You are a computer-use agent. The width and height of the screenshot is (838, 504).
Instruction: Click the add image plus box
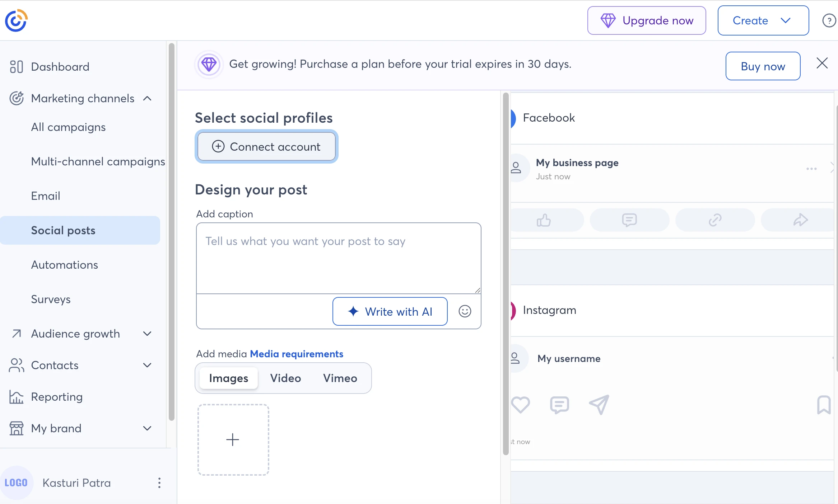pos(233,440)
